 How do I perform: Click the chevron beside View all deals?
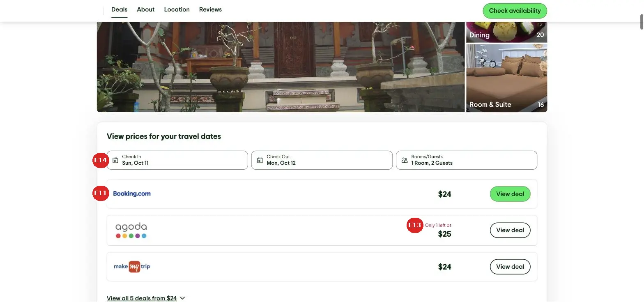(x=183, y=298)
